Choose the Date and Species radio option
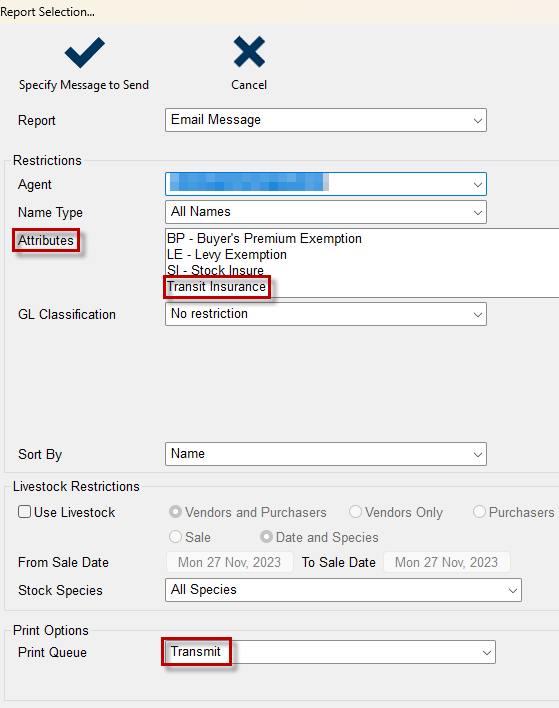Screen dimensions: 559x708 (266, 536)
